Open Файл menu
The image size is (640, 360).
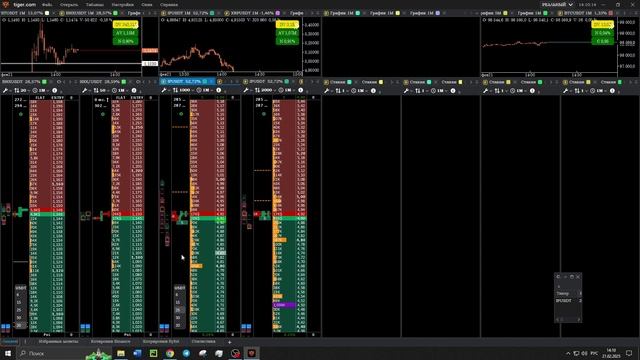pos(47,5)
